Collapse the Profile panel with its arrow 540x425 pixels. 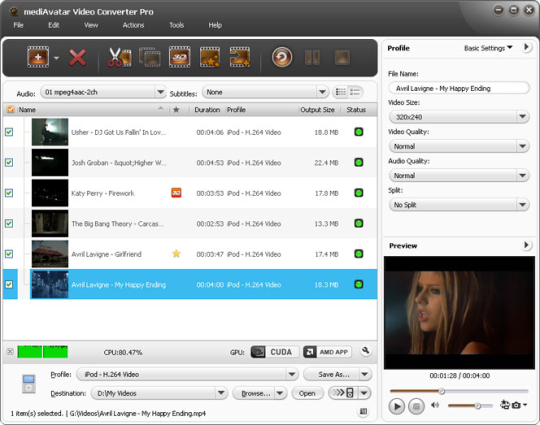526,47
